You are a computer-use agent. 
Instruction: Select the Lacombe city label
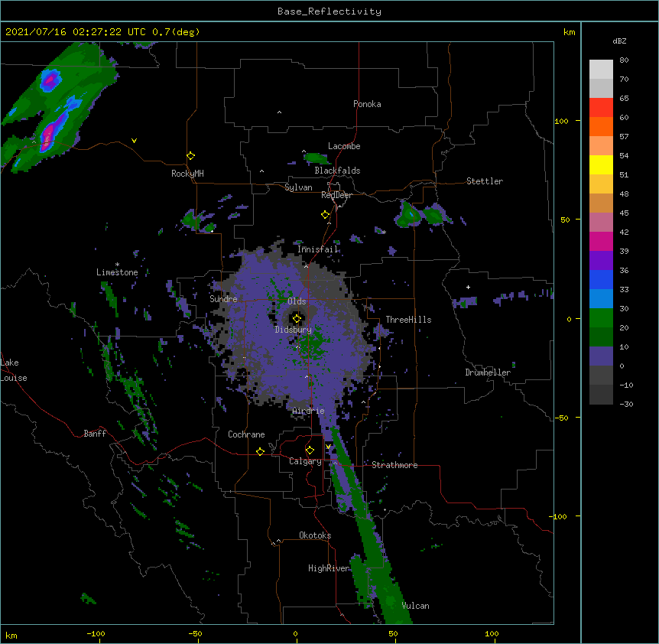(x=344, y=146)
